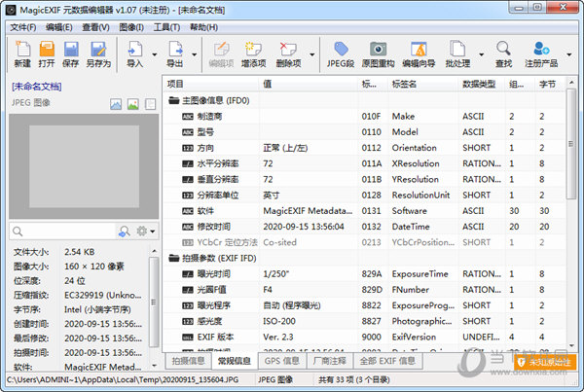
Task: Select the 修改时间 DateTime row
Action: (364, 227)
